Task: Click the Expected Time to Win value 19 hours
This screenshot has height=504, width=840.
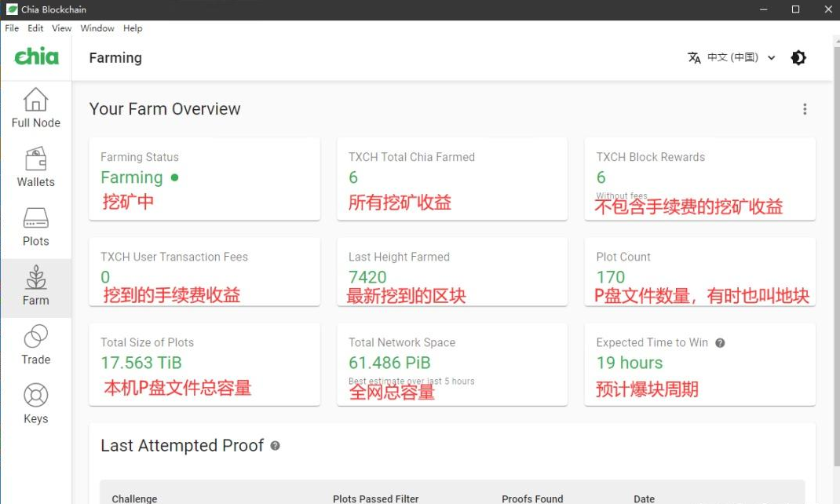Action: coord(630,363)
